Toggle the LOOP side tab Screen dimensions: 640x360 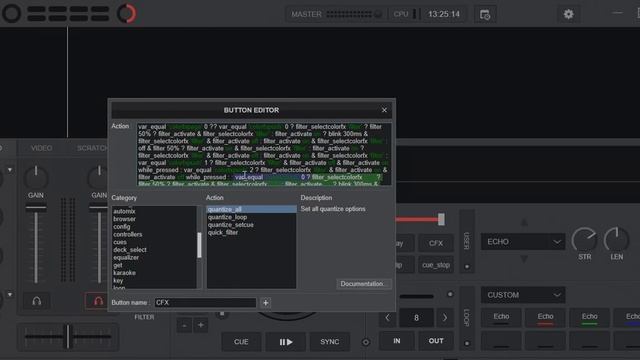pos(467,318)
